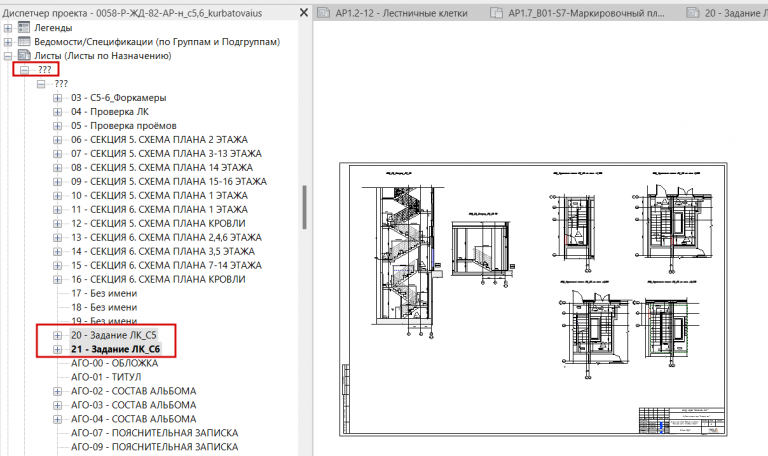
Task: Click the sheet icon on АР1.2-12 tab
Action: (x=323, y=13)
